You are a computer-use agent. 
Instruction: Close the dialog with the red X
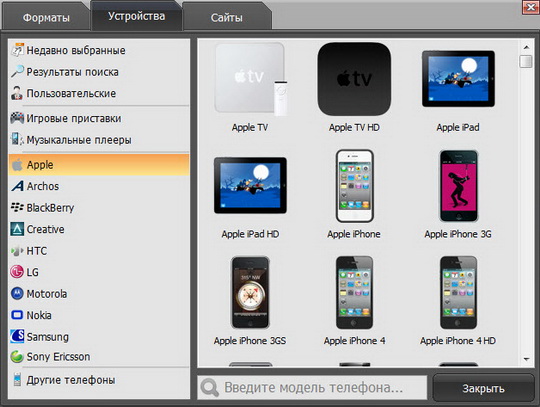click(x=531, y=7)
